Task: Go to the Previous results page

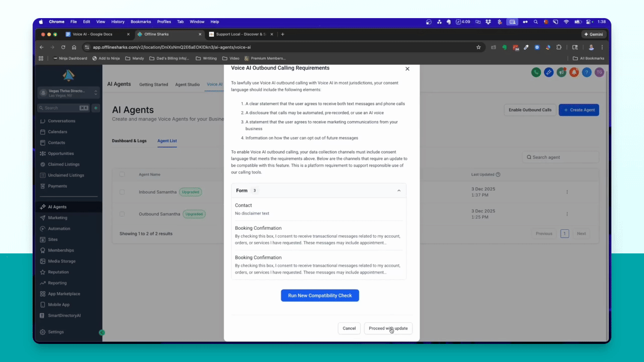Action: point(544,234)
